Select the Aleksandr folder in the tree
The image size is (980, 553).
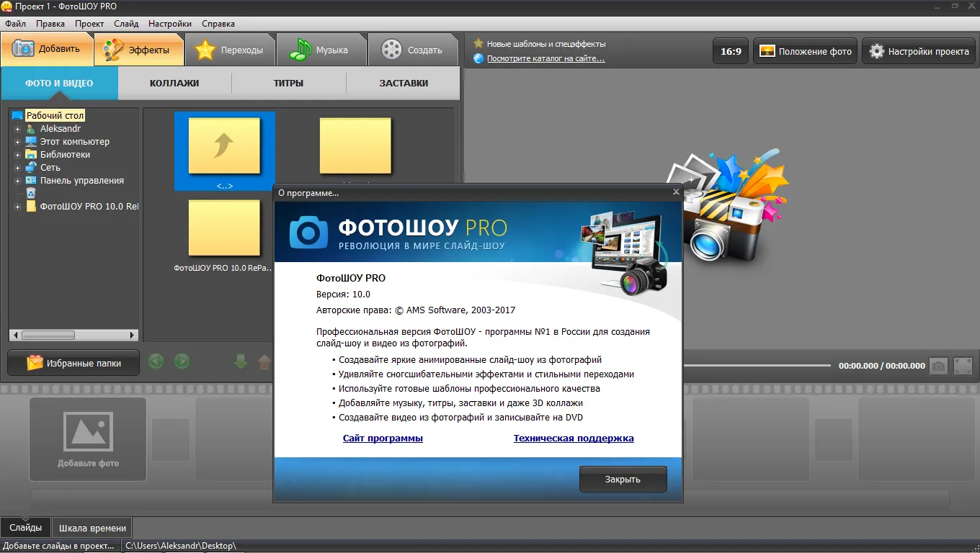[61, 128]
